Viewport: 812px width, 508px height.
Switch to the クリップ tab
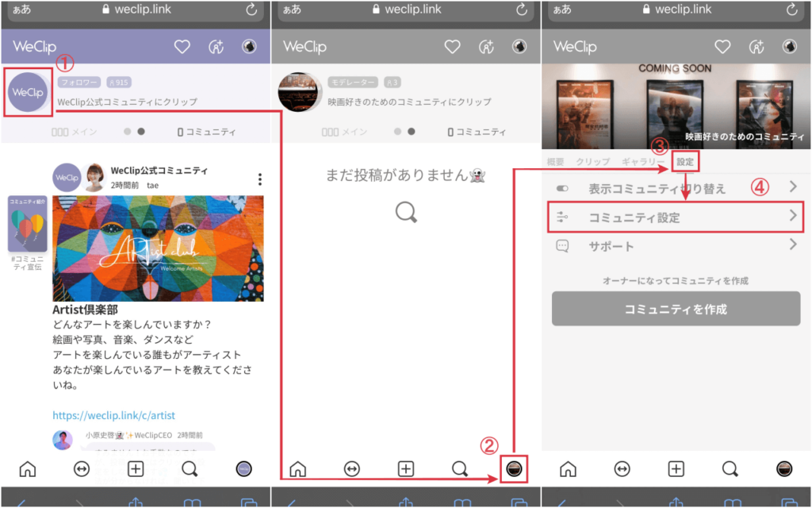(593, 162)
